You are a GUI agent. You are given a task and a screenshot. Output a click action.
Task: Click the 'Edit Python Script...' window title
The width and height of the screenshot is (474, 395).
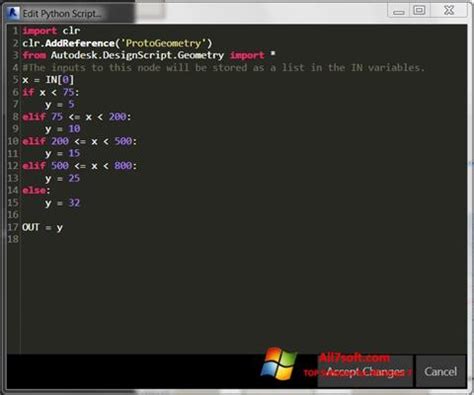click(62, 14)
